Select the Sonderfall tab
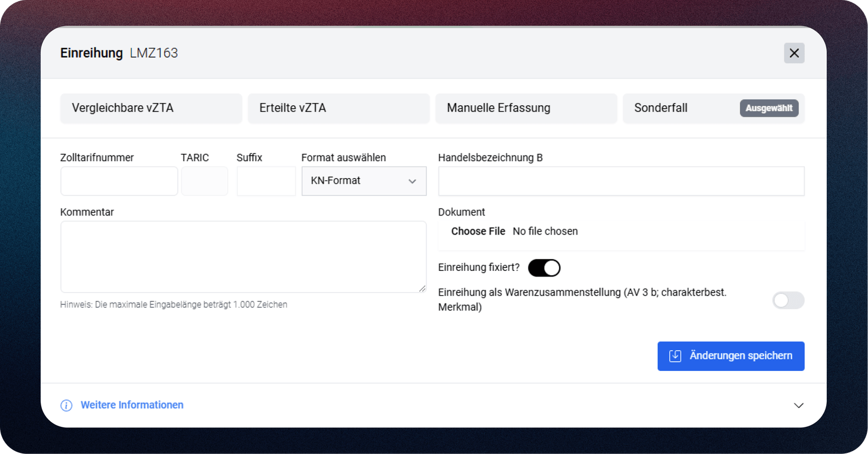Screen dimensions: 868x454 pyautogui.click(x=678, y=108)
